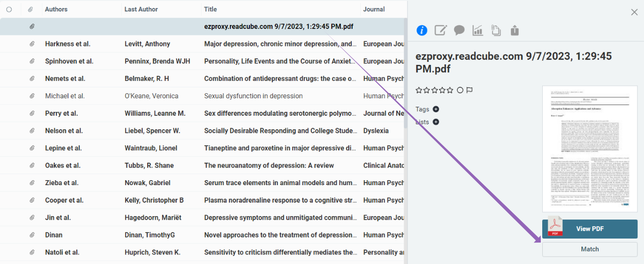
Task: Sort by the Last Author column header
Action: point(141,9)
